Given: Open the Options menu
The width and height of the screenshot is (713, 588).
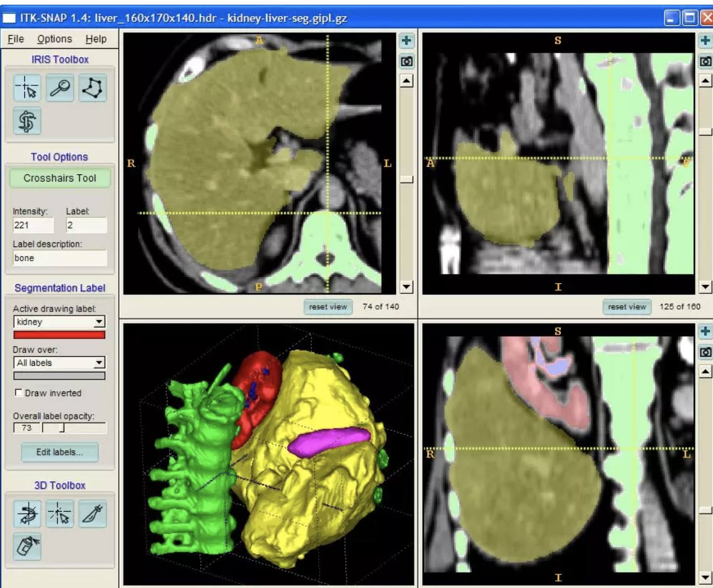Looking at the screenshot, I should coord(54,39).
